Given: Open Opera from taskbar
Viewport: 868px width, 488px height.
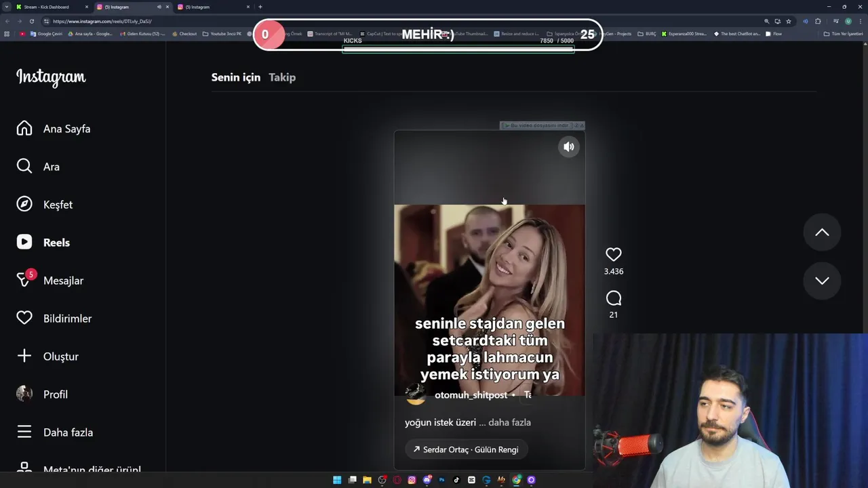Looking at the screenshot, I should (397, 480).
